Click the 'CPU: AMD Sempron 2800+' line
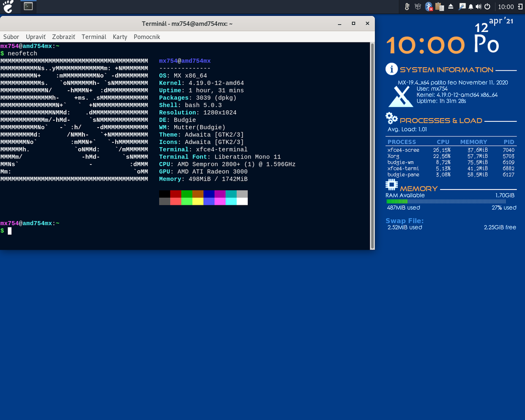 tap(227, 164)
